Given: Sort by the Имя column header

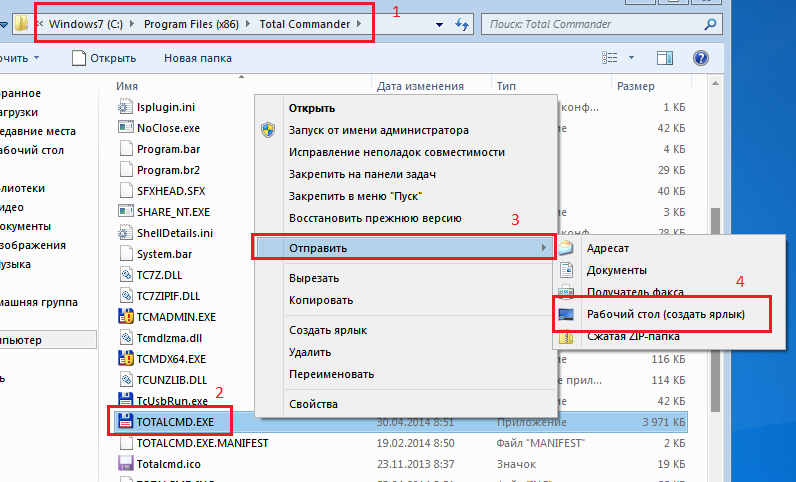Looking at the screenshot, I should coord(127,86).
